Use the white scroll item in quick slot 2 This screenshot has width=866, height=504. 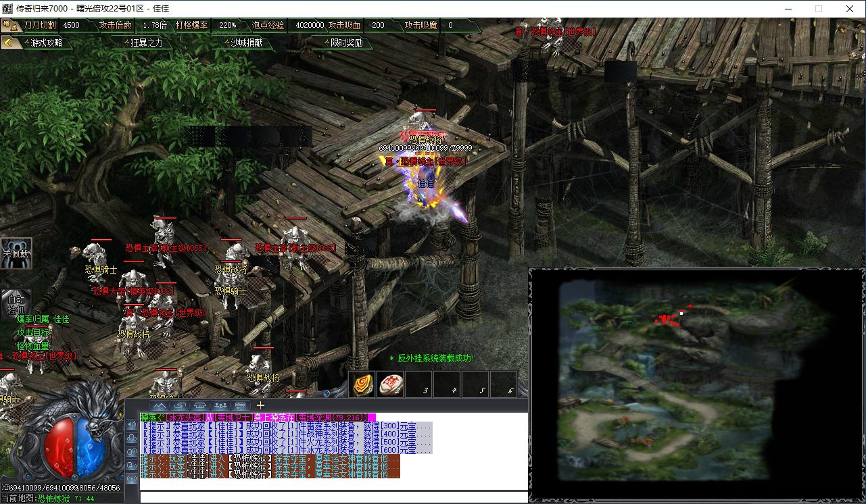pos(391,384)
